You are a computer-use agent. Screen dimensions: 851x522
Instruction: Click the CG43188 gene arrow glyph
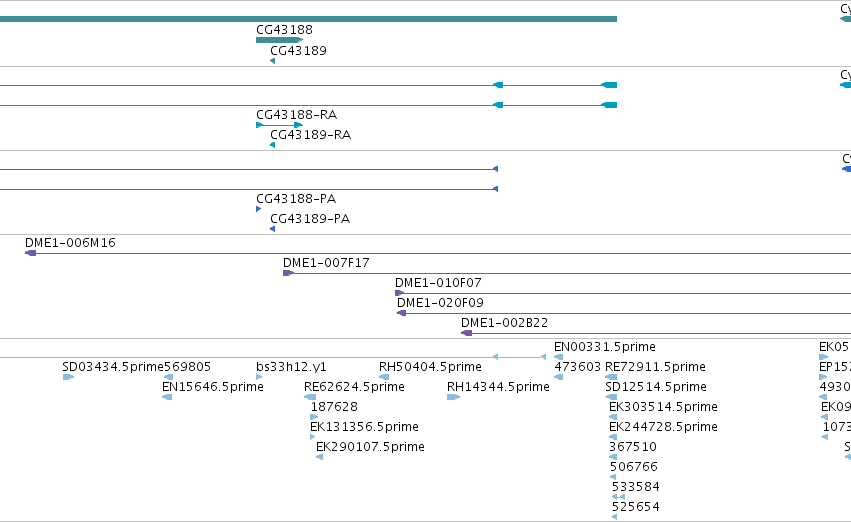[280, 40]
